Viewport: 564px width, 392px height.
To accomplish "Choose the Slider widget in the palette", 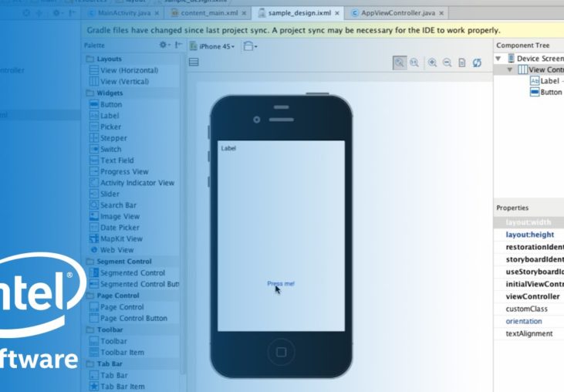I will (110, 194).
